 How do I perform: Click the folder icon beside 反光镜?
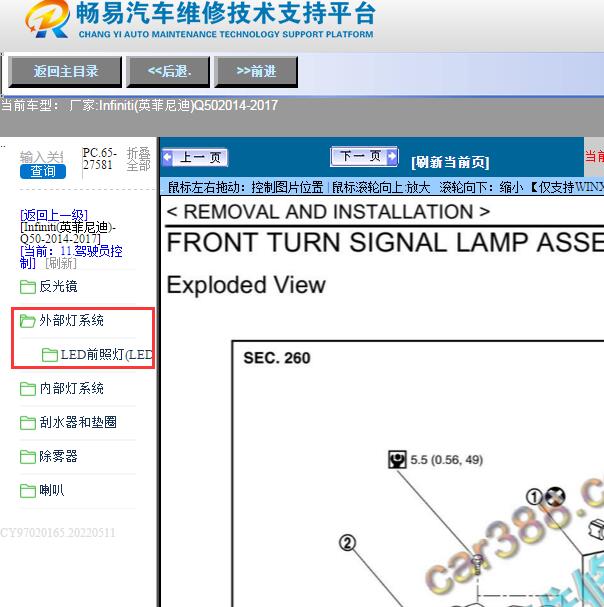click(27, 287)
